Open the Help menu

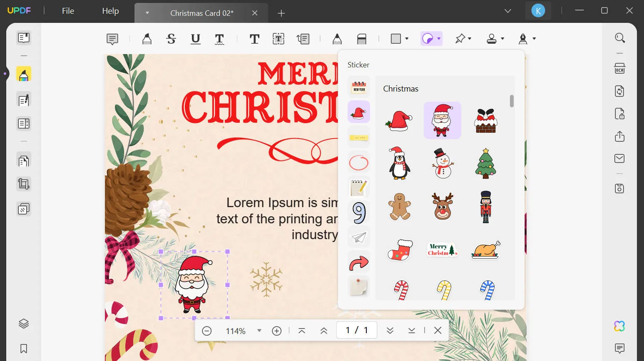[110, 11]
